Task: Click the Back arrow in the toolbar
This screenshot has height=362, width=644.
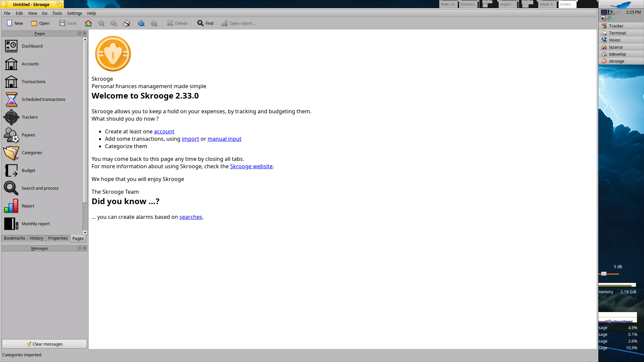Action: 101,23
